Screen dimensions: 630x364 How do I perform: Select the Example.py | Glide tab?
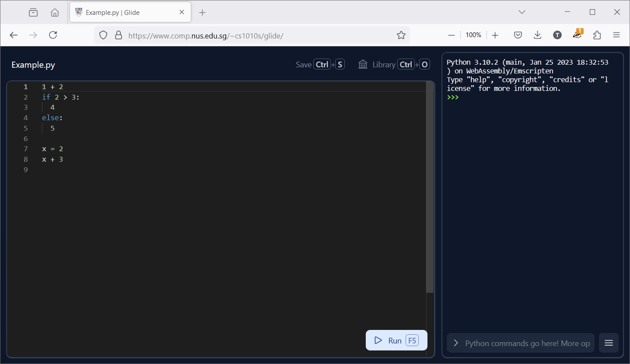tap(125, 12)
